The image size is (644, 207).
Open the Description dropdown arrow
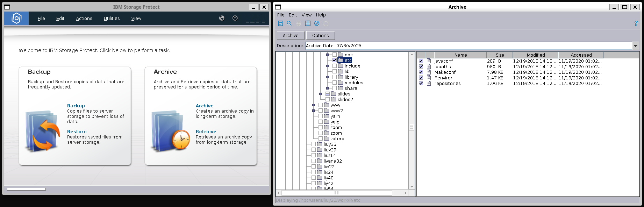[x=636, y=46]
